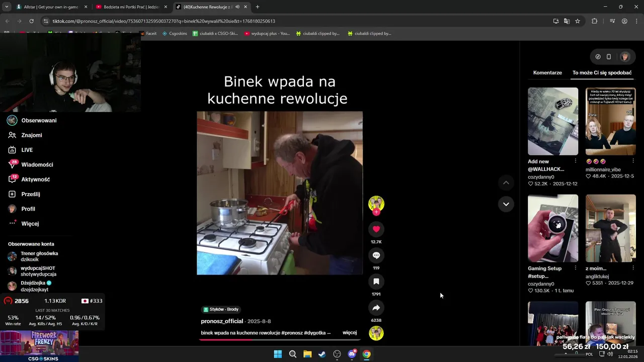
Task: Play the millionnaire_vibe recommended video
Action: click(x=610, y=121)
